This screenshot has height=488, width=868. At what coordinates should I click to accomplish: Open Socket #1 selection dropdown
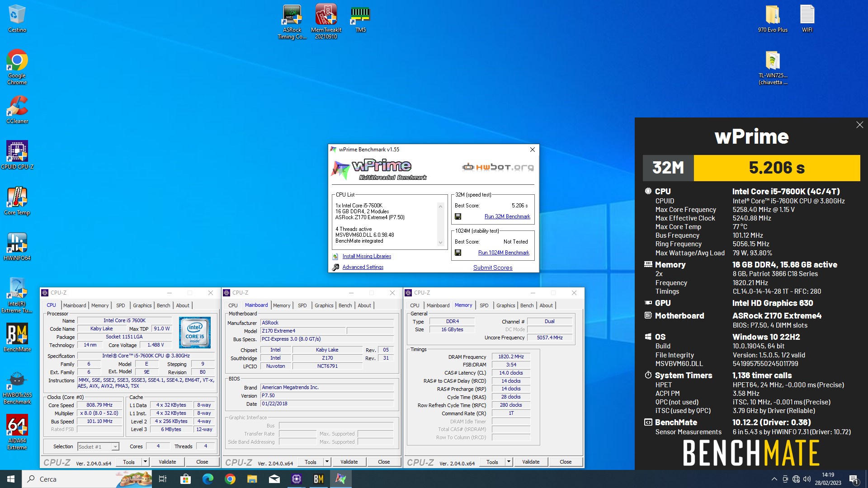[98, 446]
